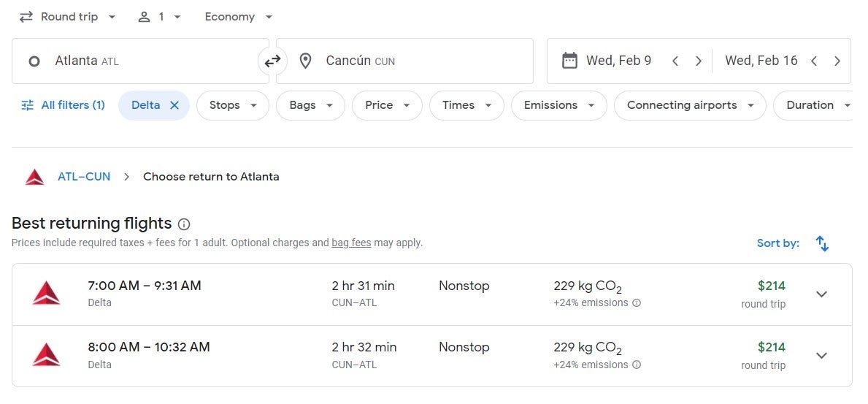Change the passenger count
This screenshot has height=404, width=868.
160,17
